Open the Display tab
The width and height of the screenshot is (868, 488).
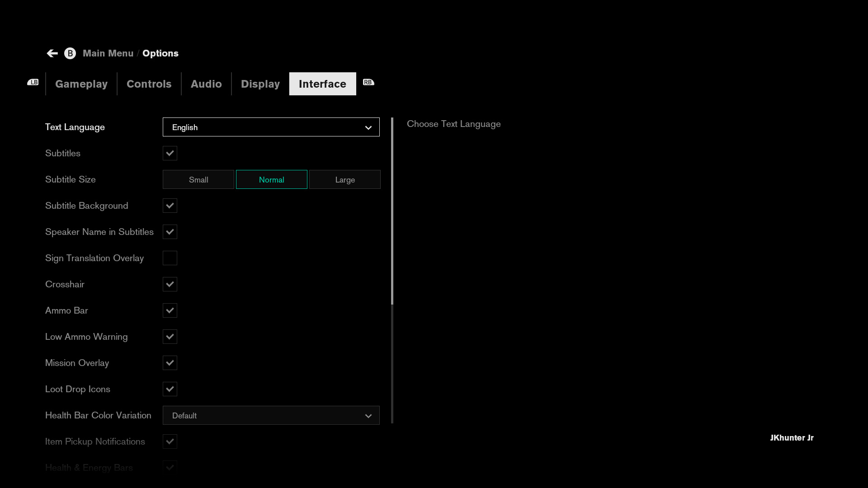(260, 84)
